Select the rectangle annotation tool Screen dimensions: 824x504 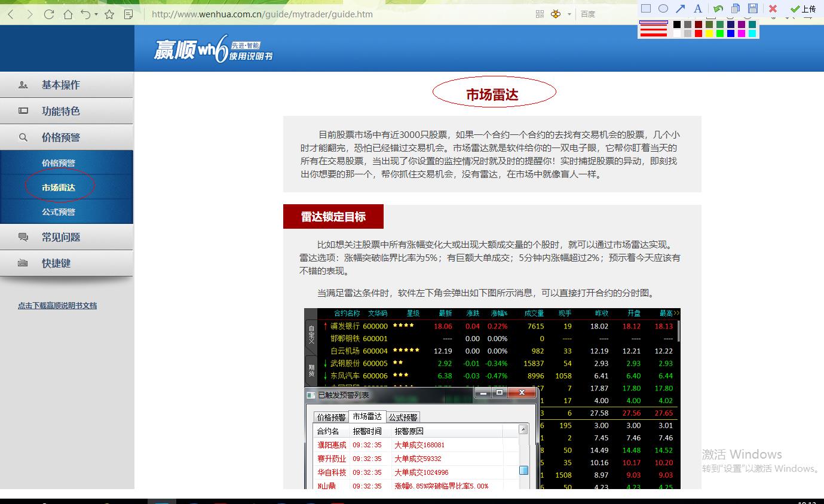[x=646, y=8]
